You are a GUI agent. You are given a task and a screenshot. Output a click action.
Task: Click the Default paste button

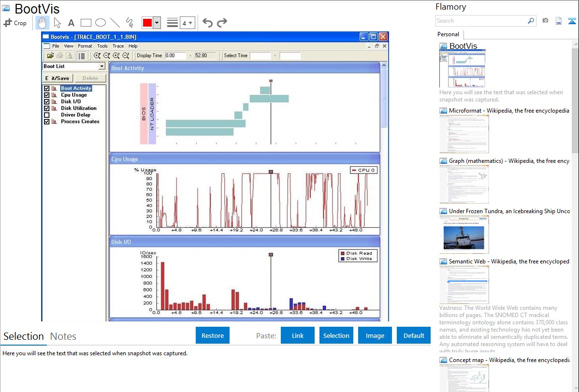pyautogui.click(x=414, y=335)
